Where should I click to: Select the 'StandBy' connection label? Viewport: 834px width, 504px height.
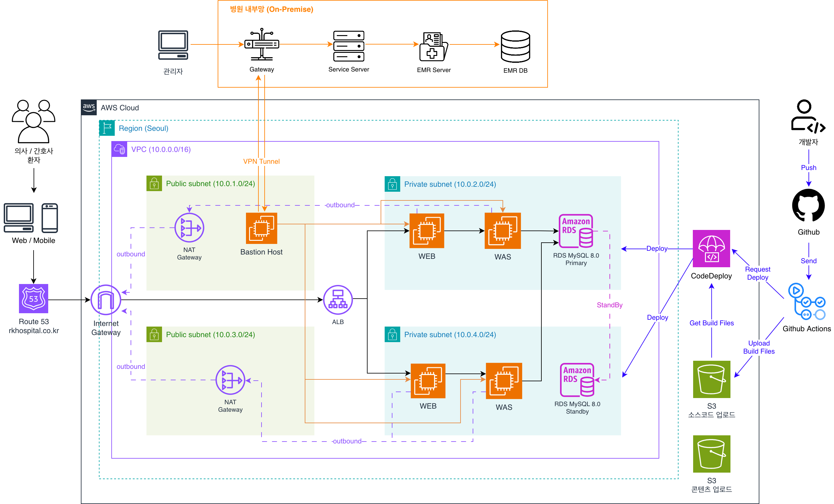click(609, 305)
